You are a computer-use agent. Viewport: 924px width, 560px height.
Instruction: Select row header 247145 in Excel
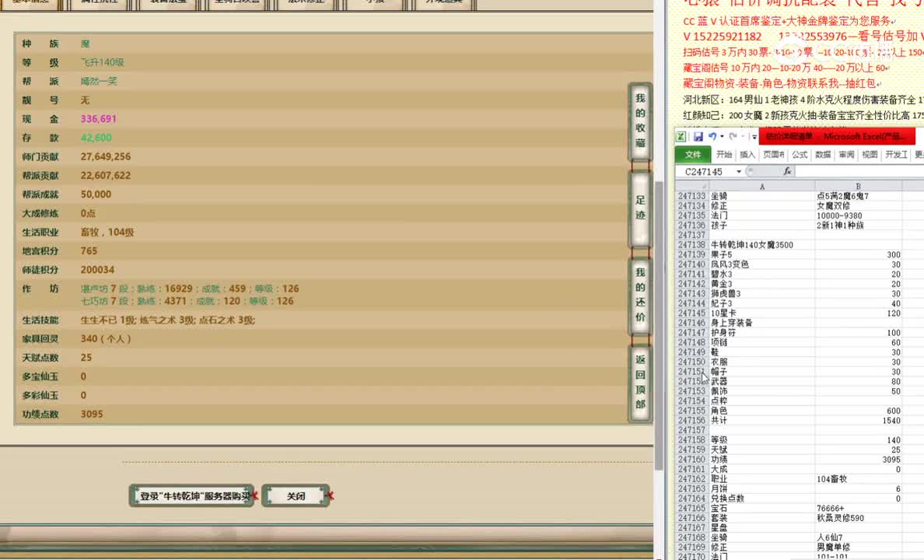[x=691, y=313]
